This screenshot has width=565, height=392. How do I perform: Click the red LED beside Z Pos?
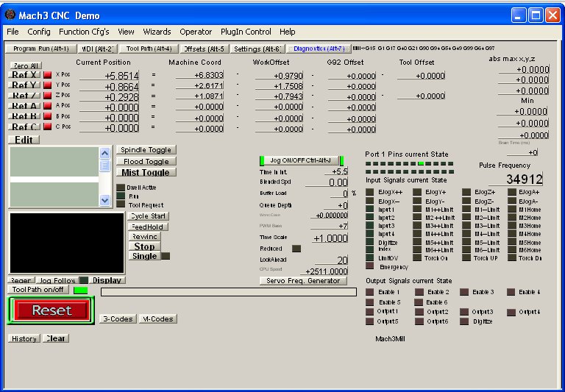48,96
